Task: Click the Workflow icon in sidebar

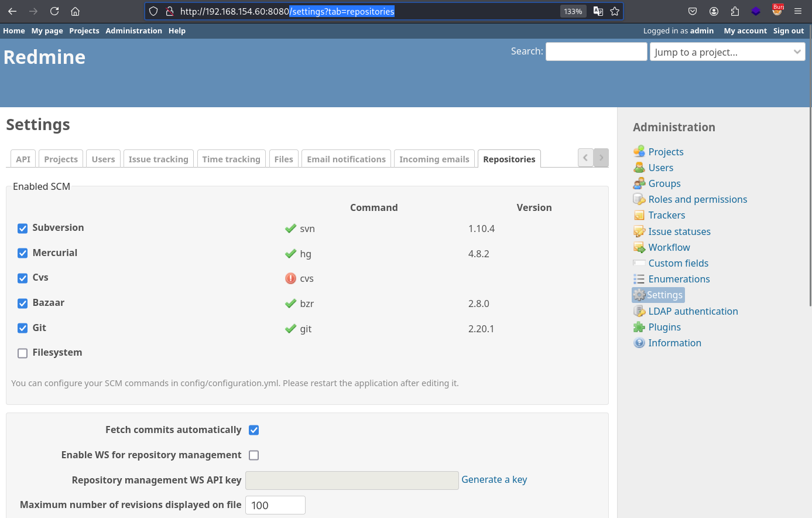Action: [x=639, y=247]
